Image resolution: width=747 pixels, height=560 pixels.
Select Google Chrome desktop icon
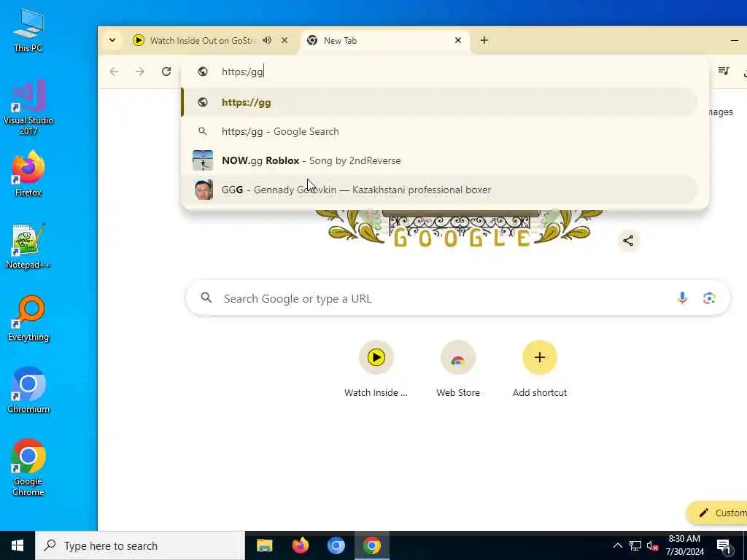(28, 467)
